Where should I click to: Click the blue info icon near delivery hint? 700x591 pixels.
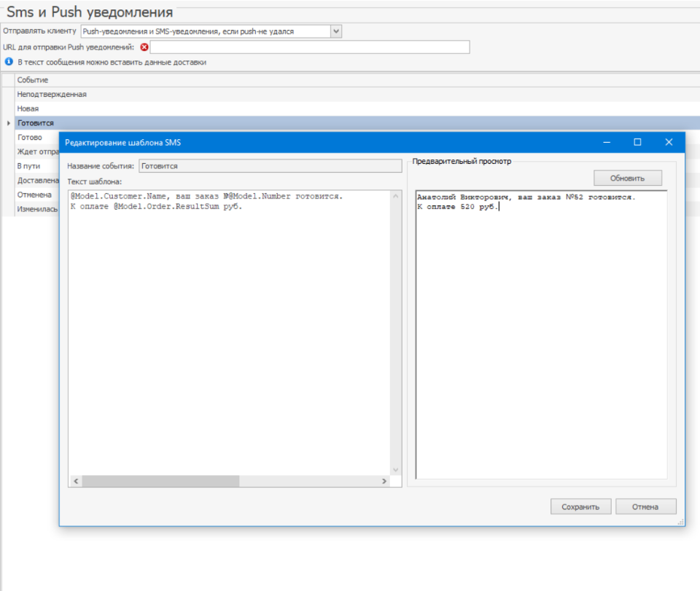[x=9, y=62]
